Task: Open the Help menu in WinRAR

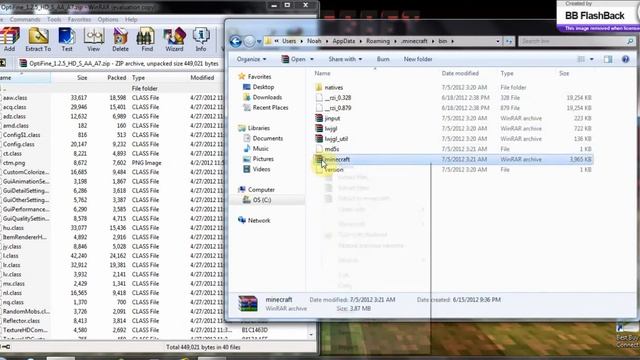Action: (x=131, y=19)
